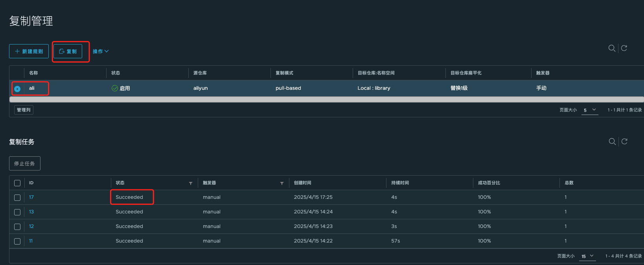
Task: Click the 停止任务 button
Action: (x=25, y=163)
